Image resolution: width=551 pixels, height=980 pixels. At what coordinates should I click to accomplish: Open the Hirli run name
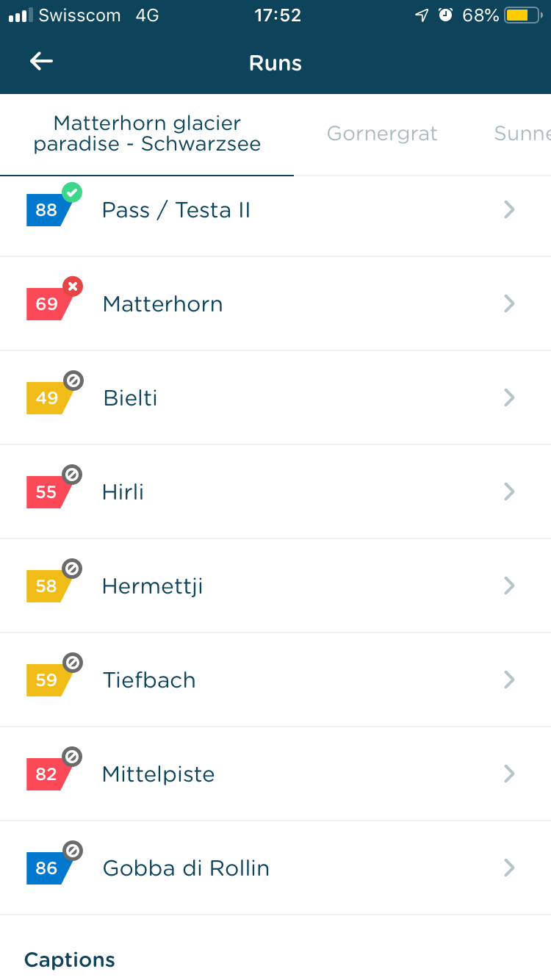click(123, 492)
